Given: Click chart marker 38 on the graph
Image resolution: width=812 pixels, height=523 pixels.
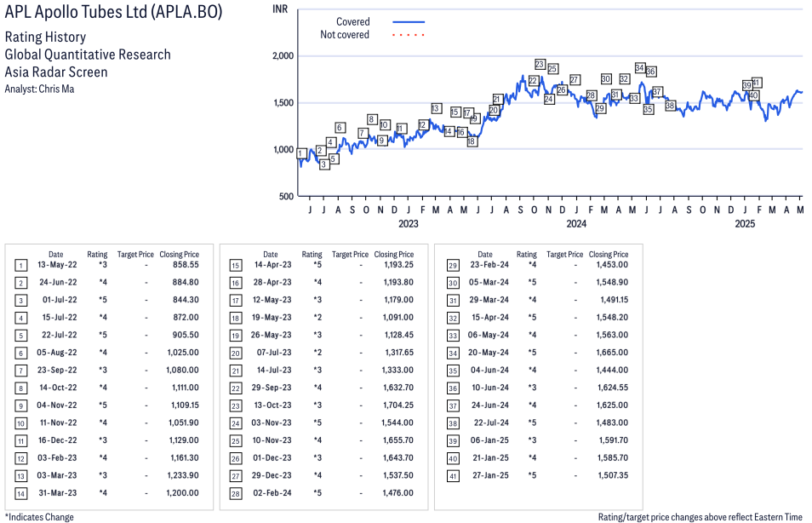Looking at the screenshot, I should pos(670,106).
